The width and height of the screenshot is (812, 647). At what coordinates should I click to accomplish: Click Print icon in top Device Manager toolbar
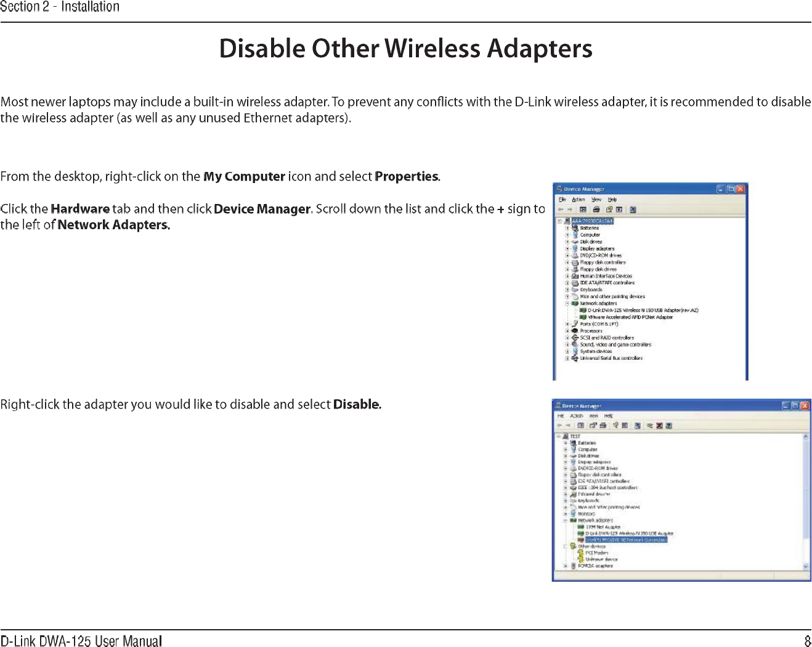pyautogui.click(x=596, y=210)
